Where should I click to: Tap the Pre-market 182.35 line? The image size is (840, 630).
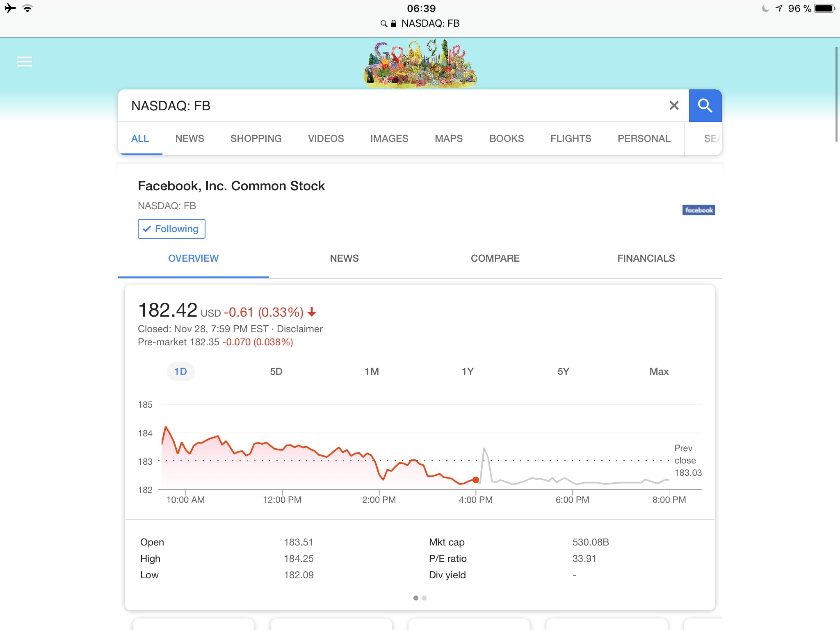coord(215,342)
